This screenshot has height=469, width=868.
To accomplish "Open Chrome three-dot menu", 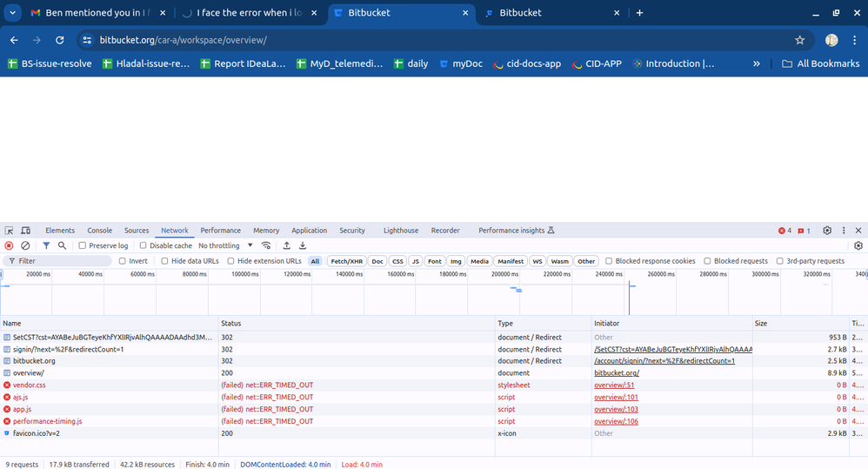I will click(x=855, y=40).
